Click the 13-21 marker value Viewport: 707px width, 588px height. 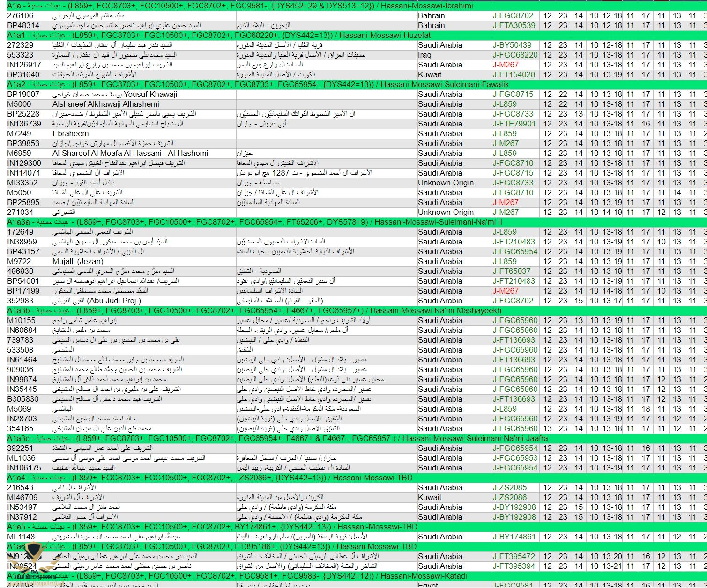(612, 566)
